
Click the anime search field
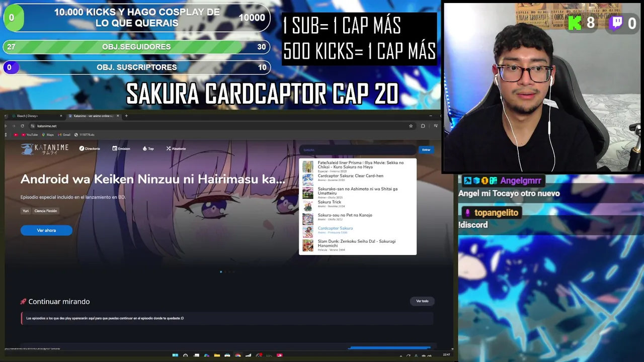(358, 150)
